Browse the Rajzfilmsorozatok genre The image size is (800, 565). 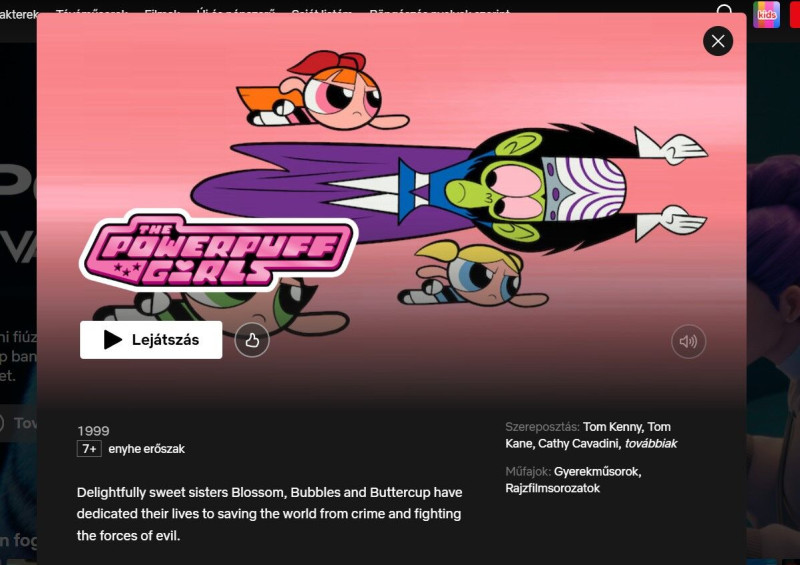(553, 488)
